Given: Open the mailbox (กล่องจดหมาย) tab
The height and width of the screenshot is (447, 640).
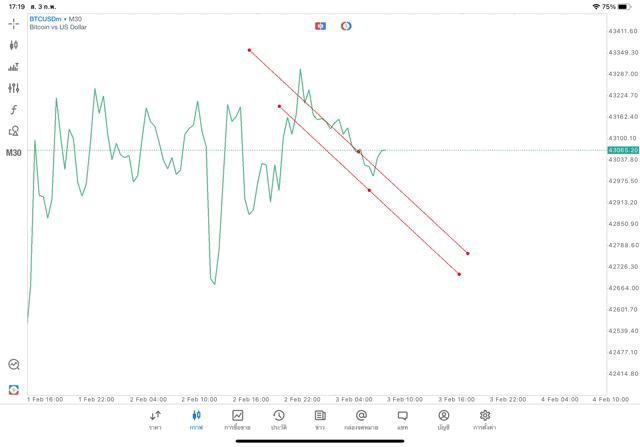Looking at the screenshot, I should click(361, 419).
